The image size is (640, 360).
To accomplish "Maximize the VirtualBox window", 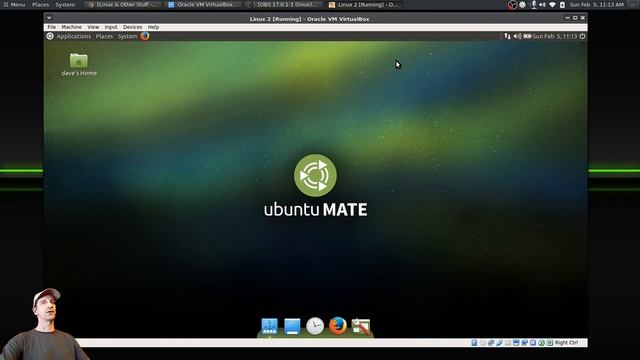I will pyautogui.click(x=575, y=18).
